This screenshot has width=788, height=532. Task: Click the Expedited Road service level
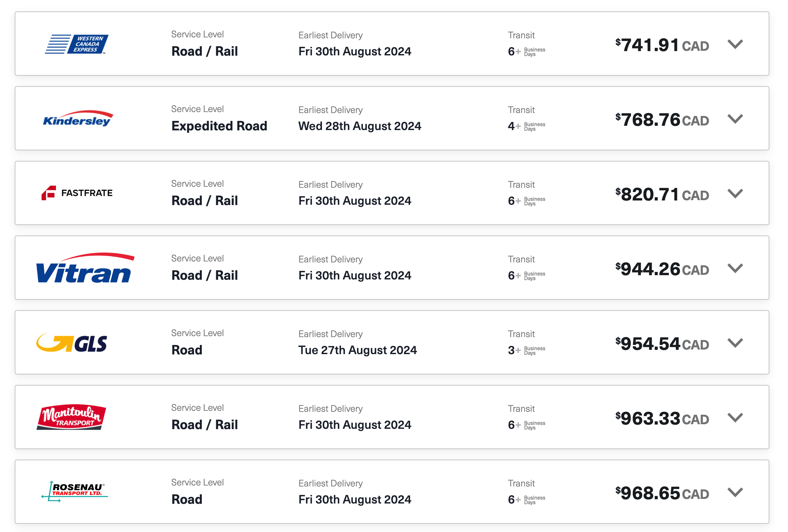tap(219, 126)
